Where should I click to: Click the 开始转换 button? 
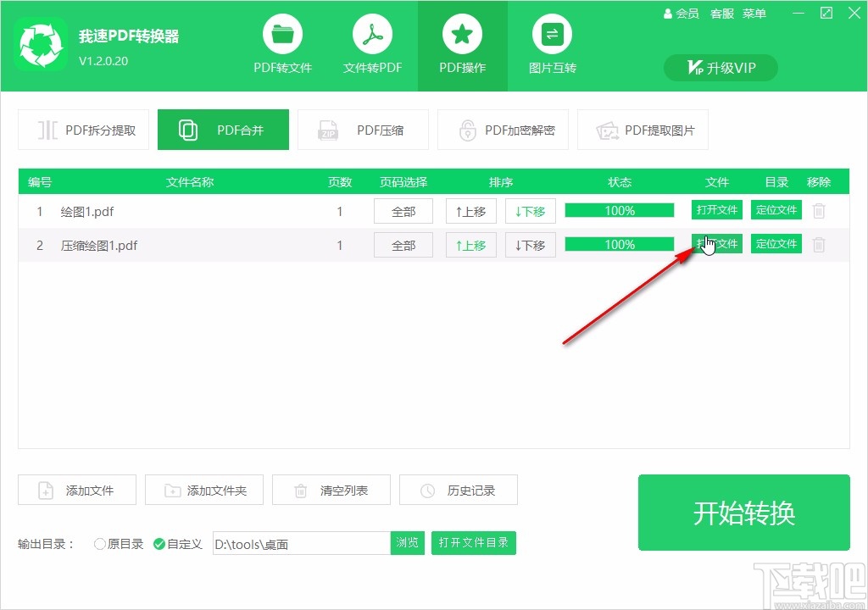pos(743,512)
